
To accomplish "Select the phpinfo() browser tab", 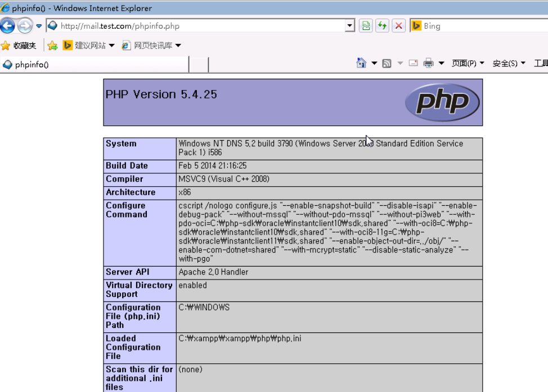I will coord(95,65).
